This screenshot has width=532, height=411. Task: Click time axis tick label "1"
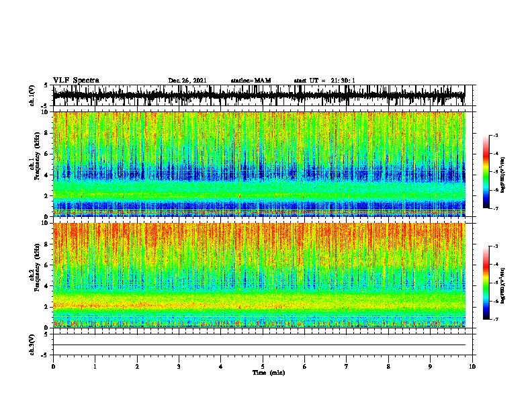pyautogui.click(x=95, y=367)
